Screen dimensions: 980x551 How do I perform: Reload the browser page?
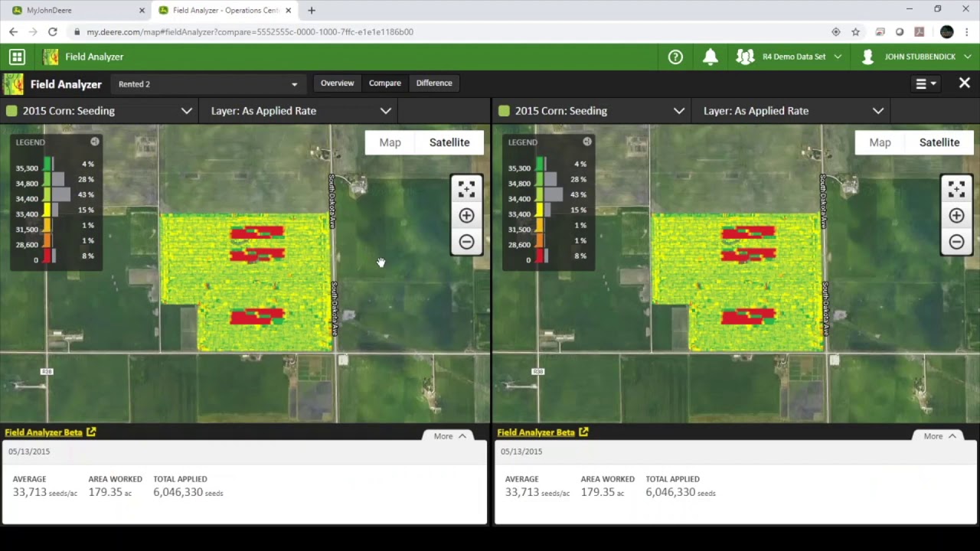tap(52, 32)
